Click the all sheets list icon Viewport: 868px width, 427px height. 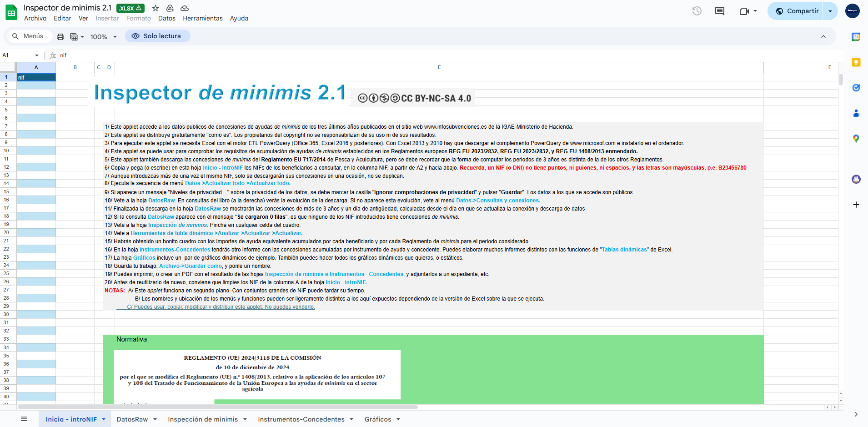24,419
